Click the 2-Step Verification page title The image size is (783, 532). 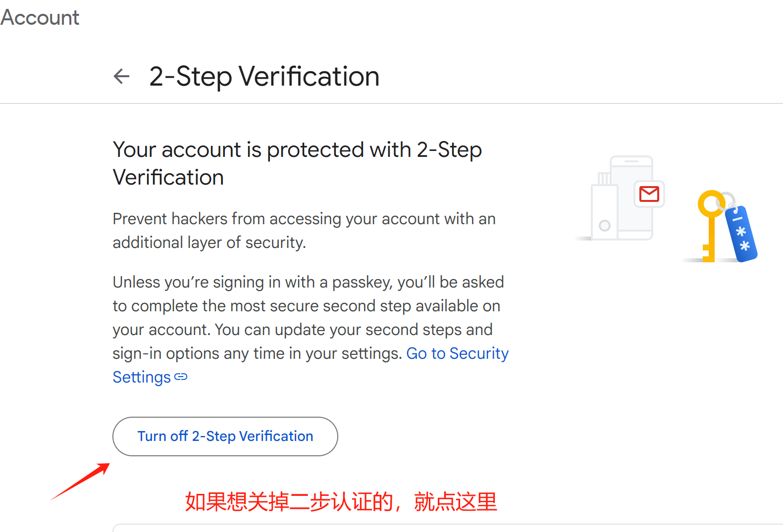click(x=264, y=76)
